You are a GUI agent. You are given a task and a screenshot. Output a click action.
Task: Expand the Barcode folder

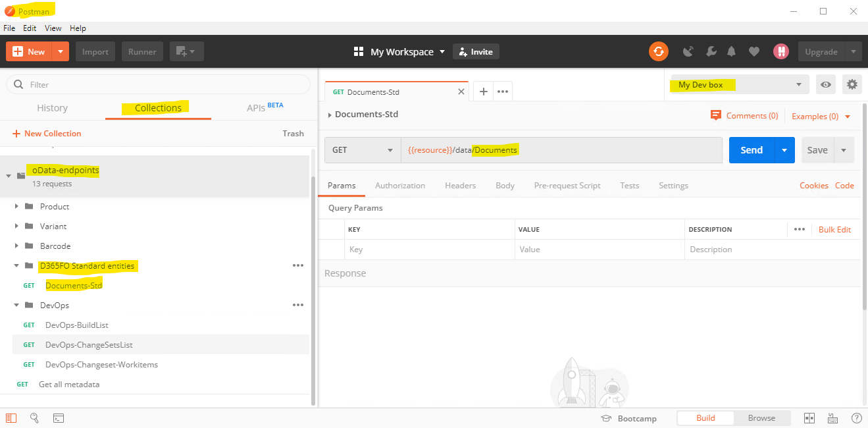16,246
